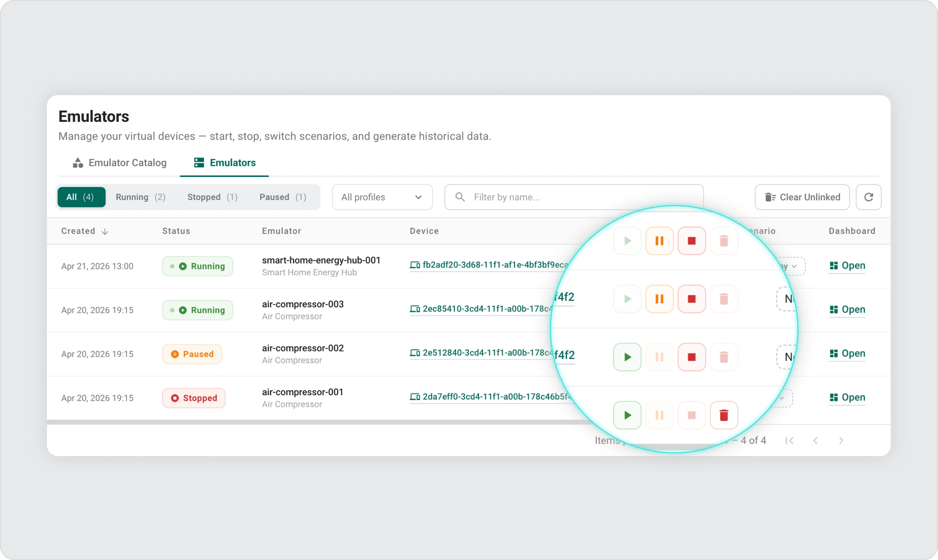Delete stopped air-compressor-001 using trash icon
938x560 pixels.
tap(723, 415)
